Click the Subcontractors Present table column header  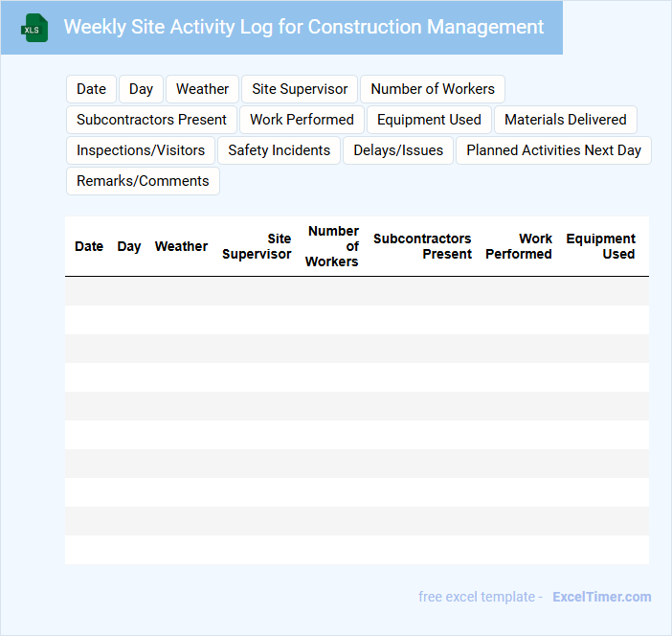[x=422, y=246]
